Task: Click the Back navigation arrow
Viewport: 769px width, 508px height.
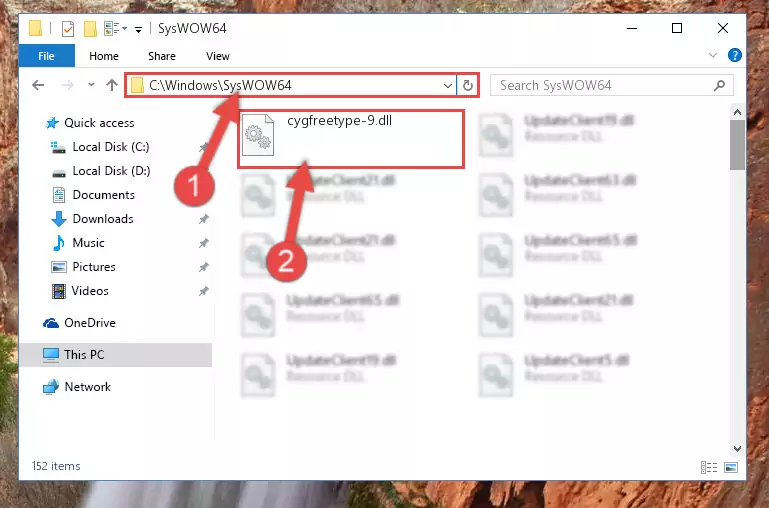Action: (38, 85)
